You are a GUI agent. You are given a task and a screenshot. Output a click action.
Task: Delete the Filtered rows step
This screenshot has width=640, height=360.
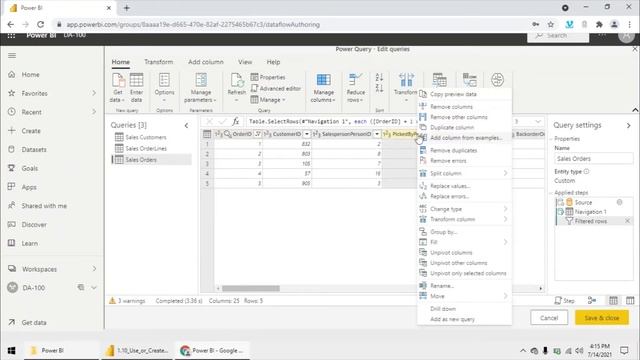(627, 221)
